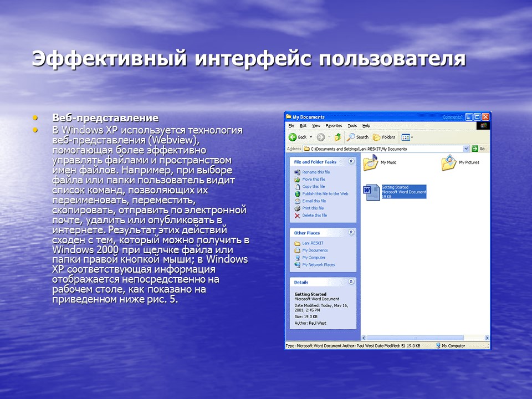Collapse the Other Places panel
This screenshot has height=399, width=532.
(x=352, y=232)
